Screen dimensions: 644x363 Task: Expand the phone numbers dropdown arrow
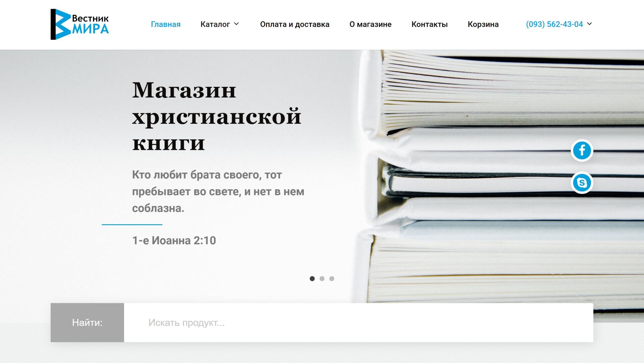pyautogui.click(x=590, y=24)
